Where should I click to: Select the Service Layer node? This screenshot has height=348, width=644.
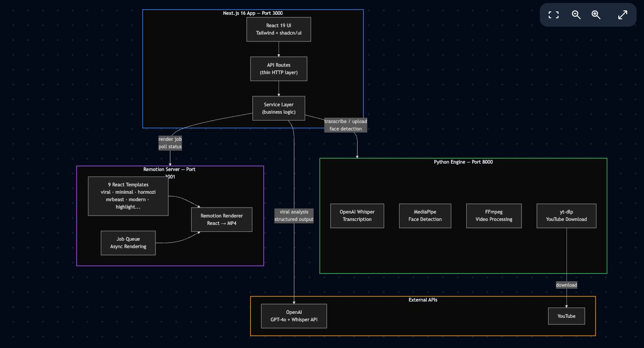click(279, 108)
